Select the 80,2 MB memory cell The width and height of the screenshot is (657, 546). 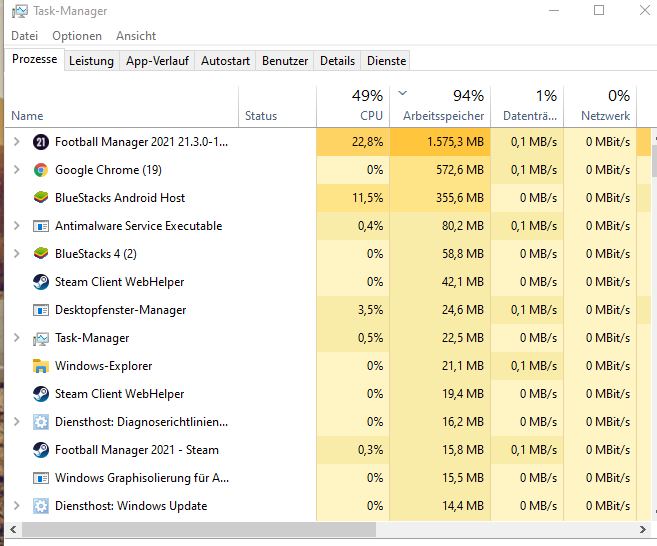click(440, 226)
